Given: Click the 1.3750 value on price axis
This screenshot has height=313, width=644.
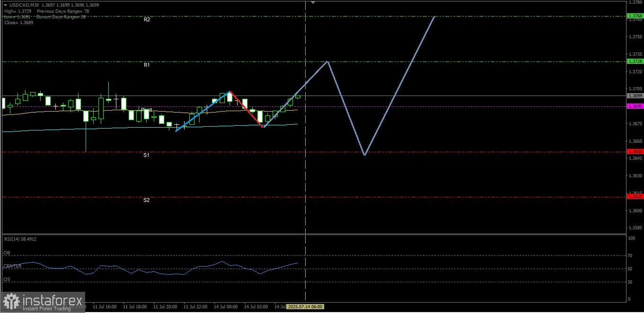Looking at the screenshot, I should pyautogui.click(x=635, y=37).
